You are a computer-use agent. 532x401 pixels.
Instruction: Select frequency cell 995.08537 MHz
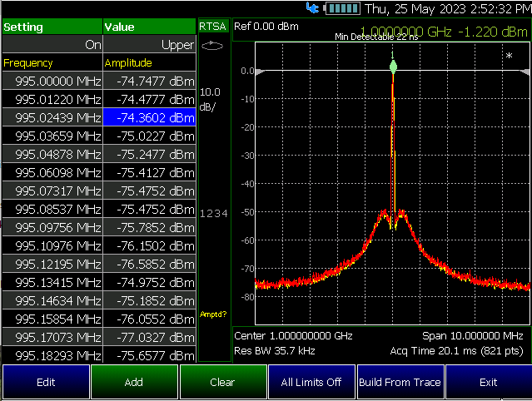[x=52, y=209]
